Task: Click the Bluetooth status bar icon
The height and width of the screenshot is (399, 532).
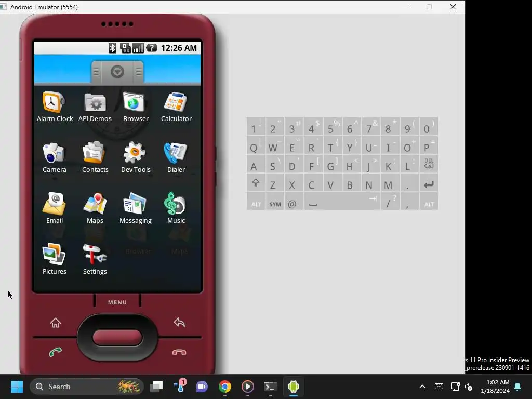Action: point(112,48)
